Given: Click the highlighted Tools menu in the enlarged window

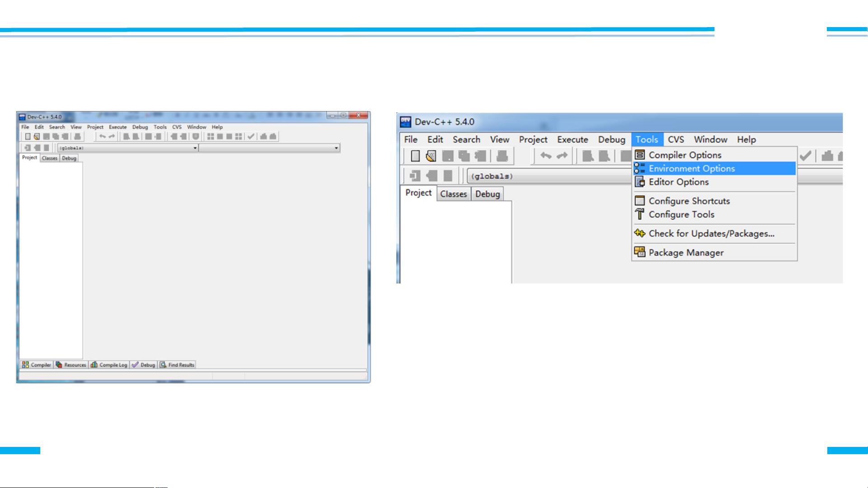Looking at the screenshot, I should coord(647,139).
